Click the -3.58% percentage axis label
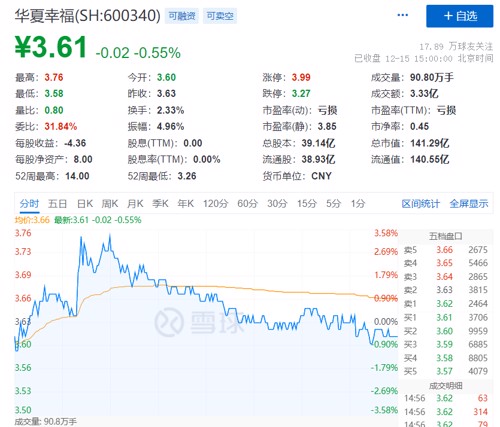Viewport: 500px width, 427px height. tap(384, 410)
